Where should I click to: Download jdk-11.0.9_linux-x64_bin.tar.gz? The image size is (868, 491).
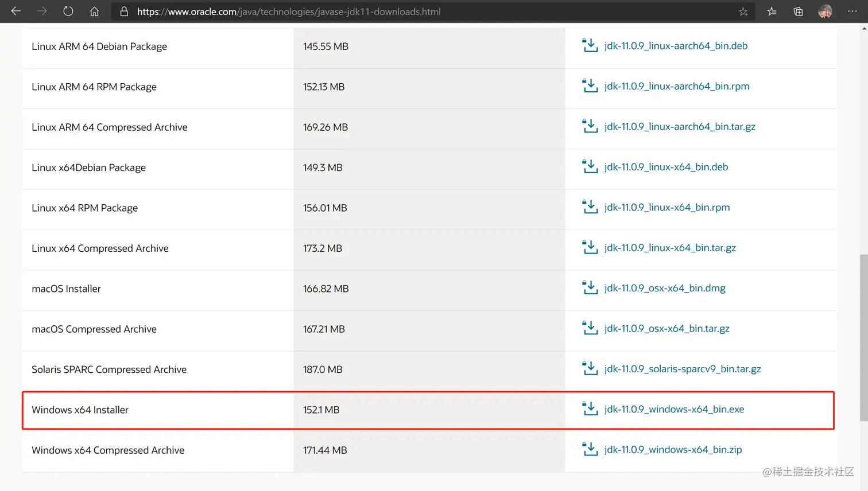pos(670,248)
